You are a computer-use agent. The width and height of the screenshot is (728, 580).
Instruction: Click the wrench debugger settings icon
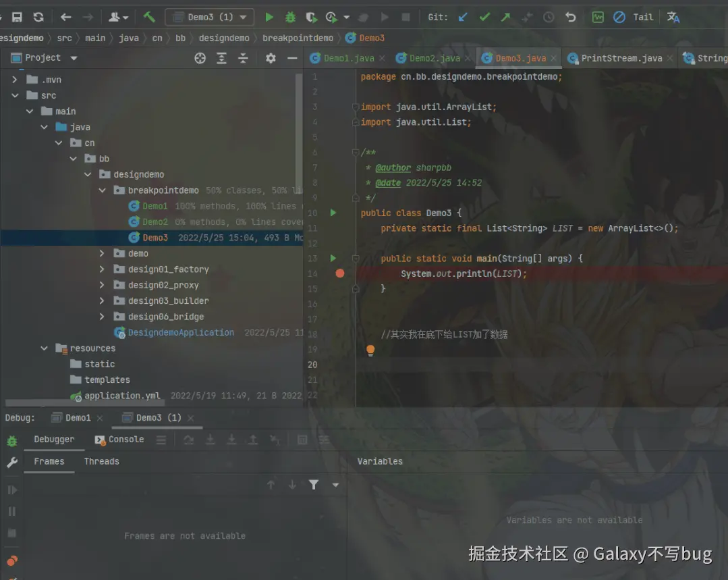tap(12, 463)
